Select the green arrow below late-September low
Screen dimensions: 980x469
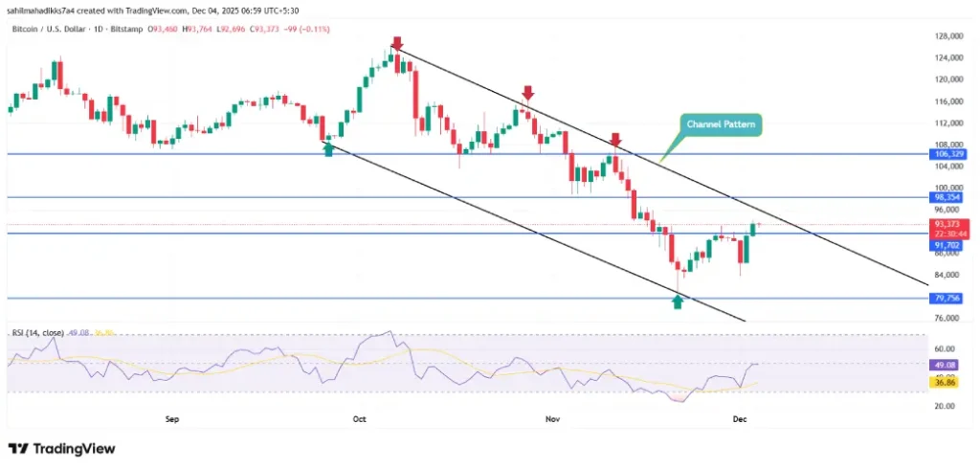328,147
